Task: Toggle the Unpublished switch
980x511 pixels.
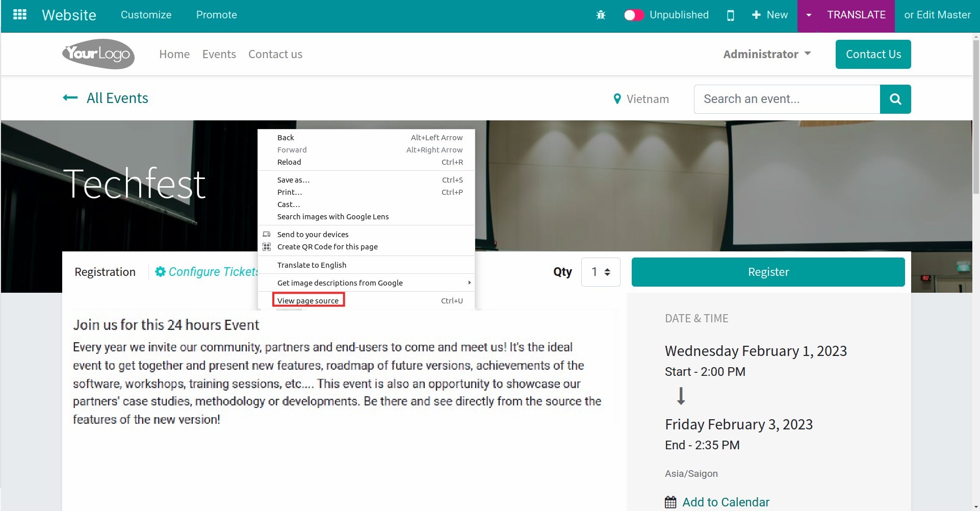Action: [634, 15]
